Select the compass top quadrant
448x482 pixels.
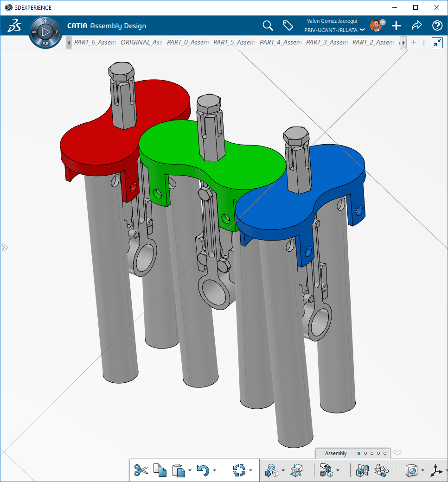(45, 20)
